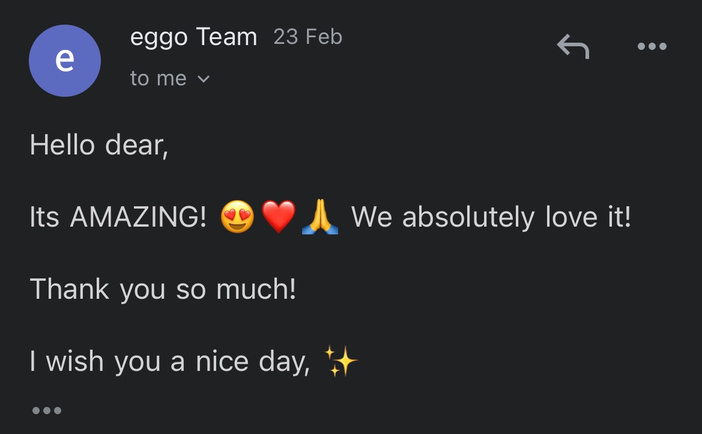Expand recipient details chevron beside 'to me'
Screen dimensions: 702x434
[x=204, y=79]
